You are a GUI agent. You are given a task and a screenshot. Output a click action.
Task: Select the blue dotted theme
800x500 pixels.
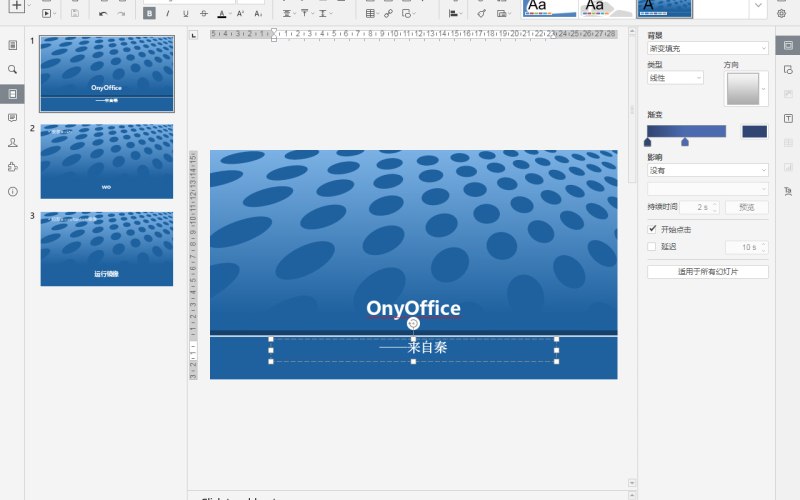tap(665, 8)
